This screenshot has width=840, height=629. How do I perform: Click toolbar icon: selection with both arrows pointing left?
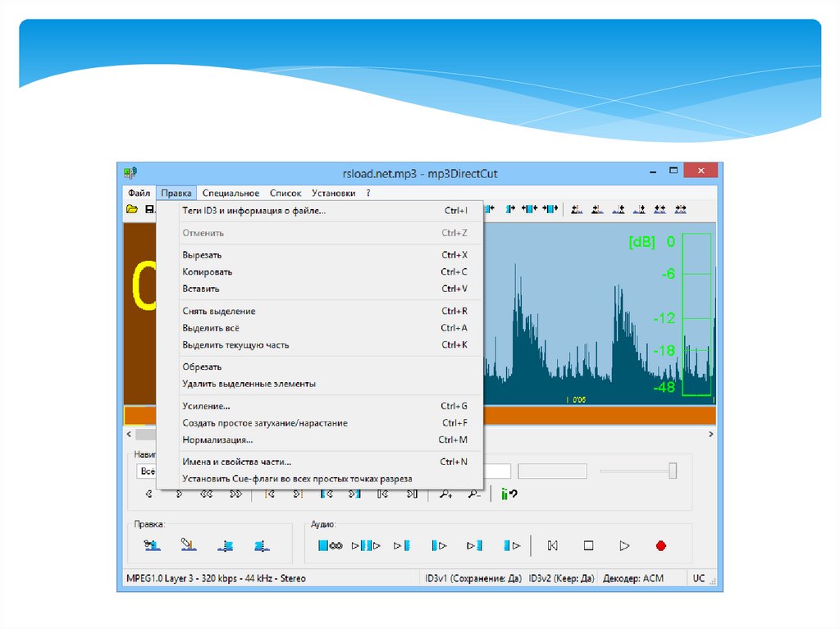(529, 209)
